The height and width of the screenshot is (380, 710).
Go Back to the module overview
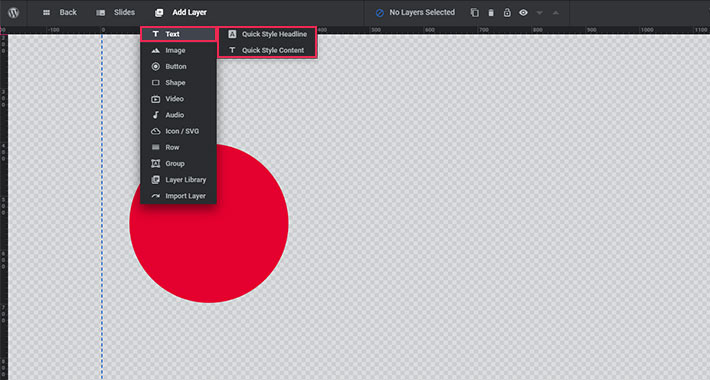coord(59,13)
